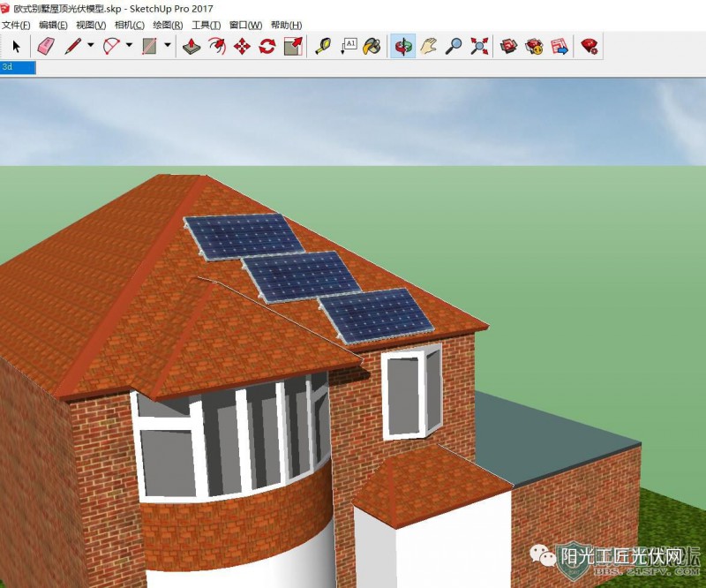Open the 相机(C) menu
Image resolution: width=706 pixels, height=588 pixels.
point(129,25)
